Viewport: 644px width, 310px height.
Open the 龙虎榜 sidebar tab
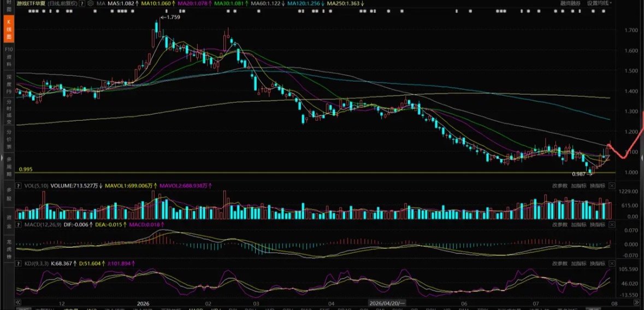pyautogui.click(x=9, y=249)
